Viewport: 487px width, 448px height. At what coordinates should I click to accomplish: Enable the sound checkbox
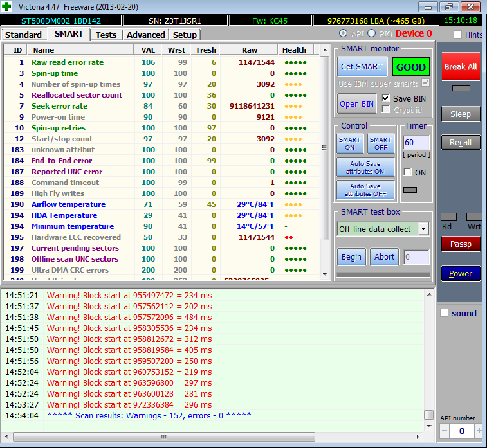coord(444,313)
